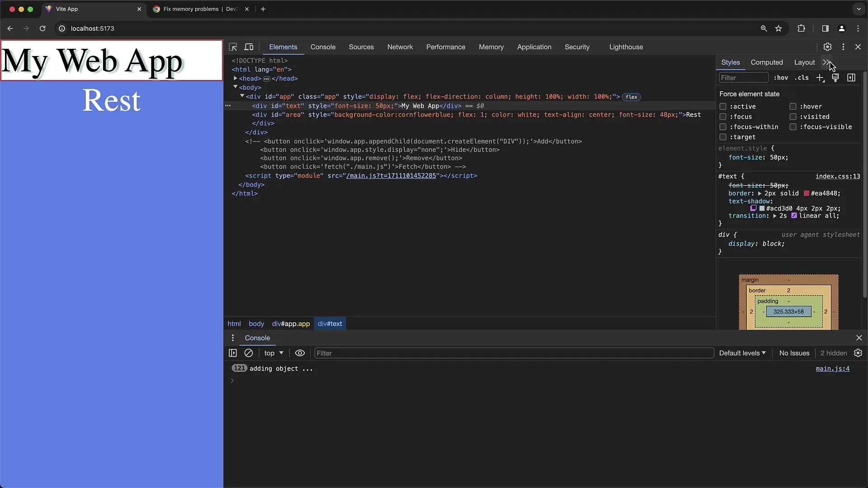Screen dimensions: 868x488
Task: Collapse the div#app element node
Action: tap(242, 96)
